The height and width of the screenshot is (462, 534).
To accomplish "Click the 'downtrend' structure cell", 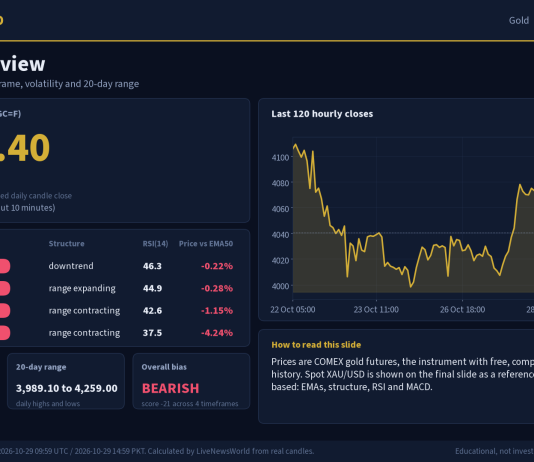I will pos(71,266).
